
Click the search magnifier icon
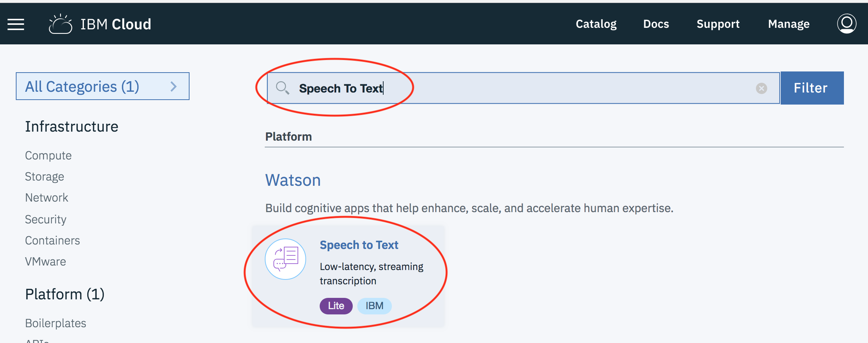tap(282, 88)
